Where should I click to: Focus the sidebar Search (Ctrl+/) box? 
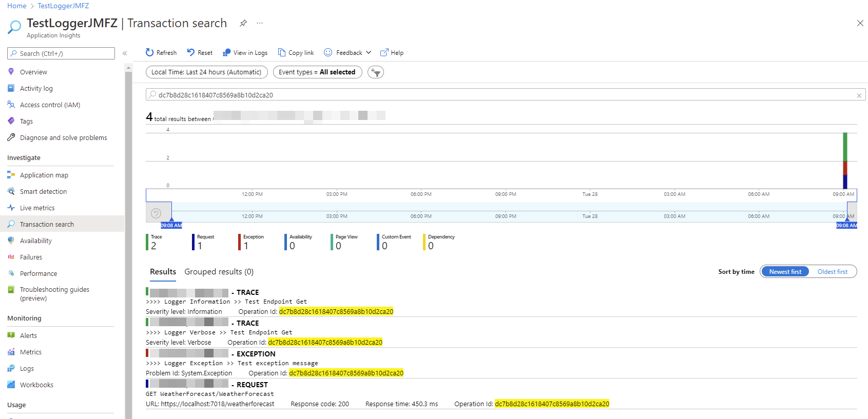(x=61, y=53)
